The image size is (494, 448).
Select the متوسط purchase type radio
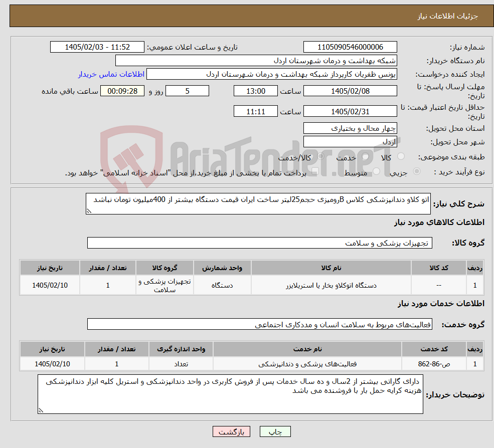tap(377, 171)
